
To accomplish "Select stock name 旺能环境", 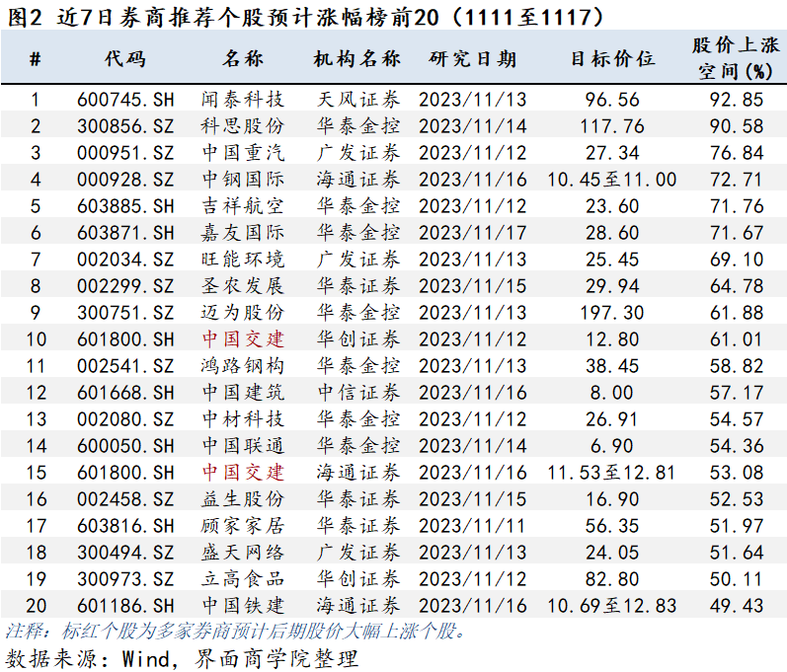I will [x=243, y=259].
